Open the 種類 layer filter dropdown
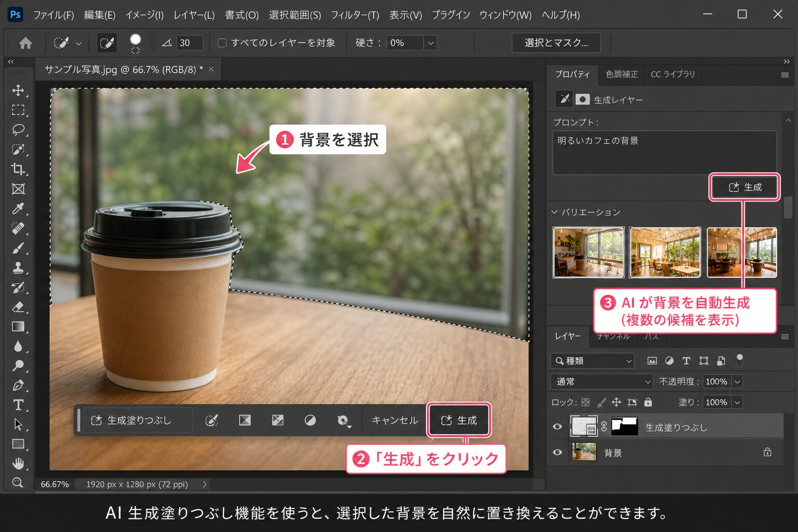798x532 pixels. tap(592, 361)
